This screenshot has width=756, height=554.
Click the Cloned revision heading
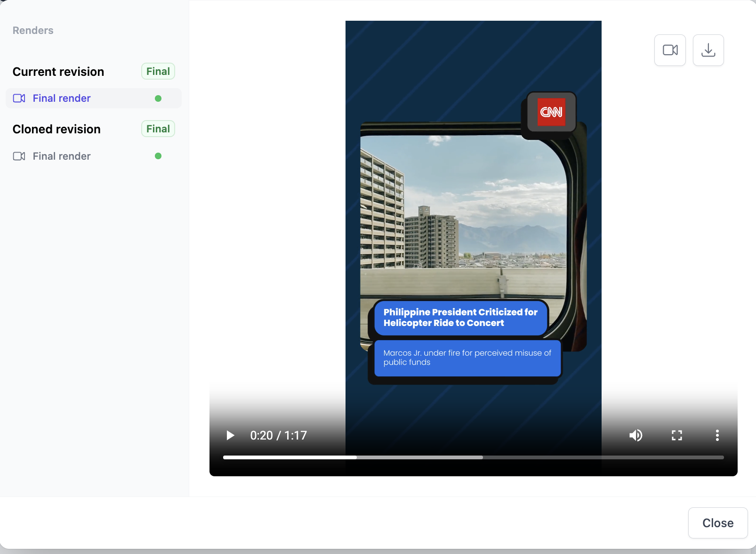click(x=56, y=129)
